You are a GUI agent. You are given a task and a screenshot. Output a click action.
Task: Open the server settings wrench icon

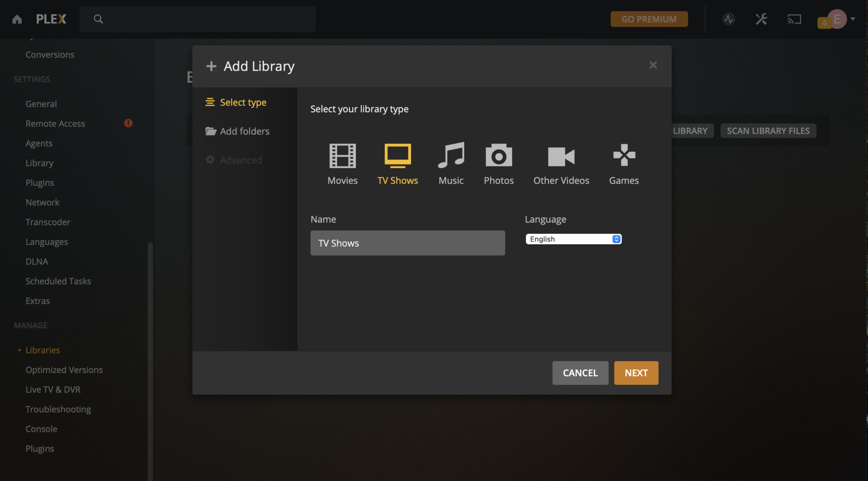coord(761,19)
